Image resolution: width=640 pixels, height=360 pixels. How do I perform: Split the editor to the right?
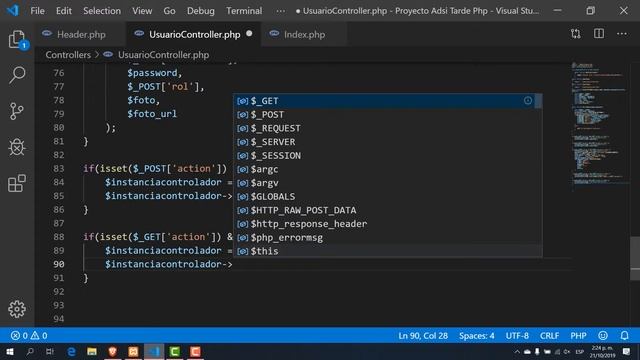pos(599,34)
